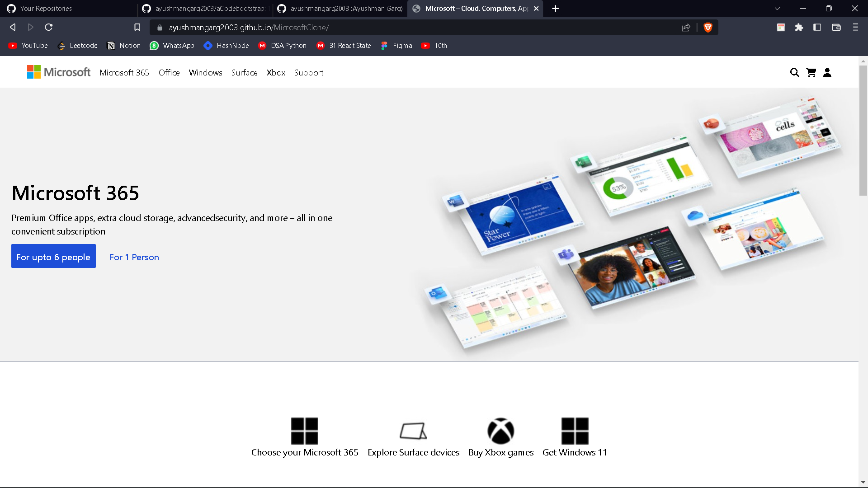Click the Xbox logo icon
Screen dimensions: 868x488
(500, 431)
